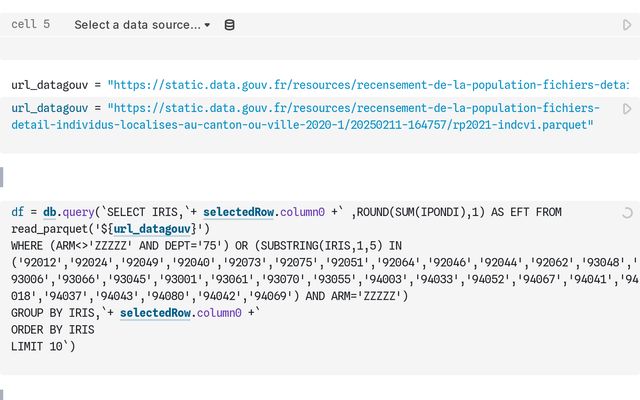Click the loading spinner on the query cell

(x=627, y=212)
